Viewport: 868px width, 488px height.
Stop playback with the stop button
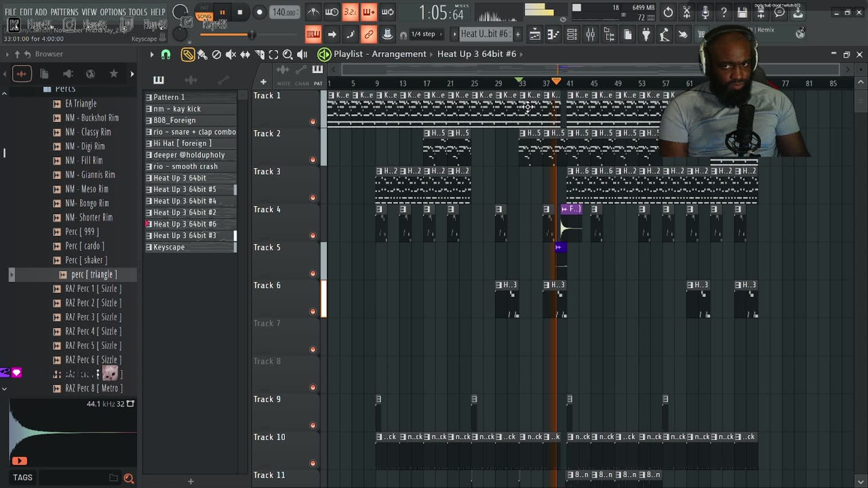point(240,12)
